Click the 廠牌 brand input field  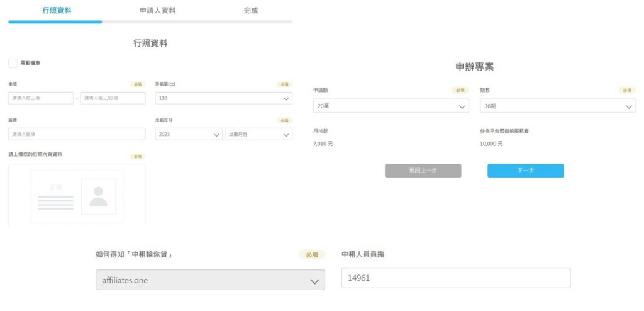[x=77, y=134]
